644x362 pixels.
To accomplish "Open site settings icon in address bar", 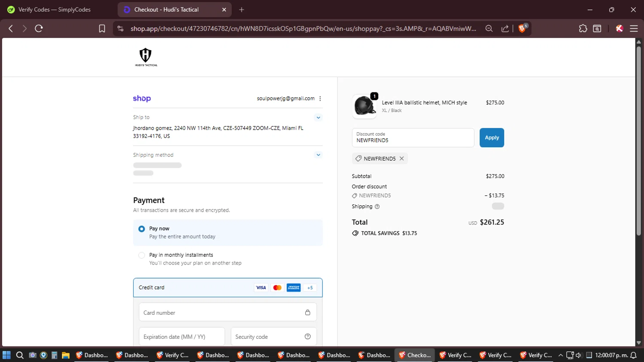I will point(121,28).
